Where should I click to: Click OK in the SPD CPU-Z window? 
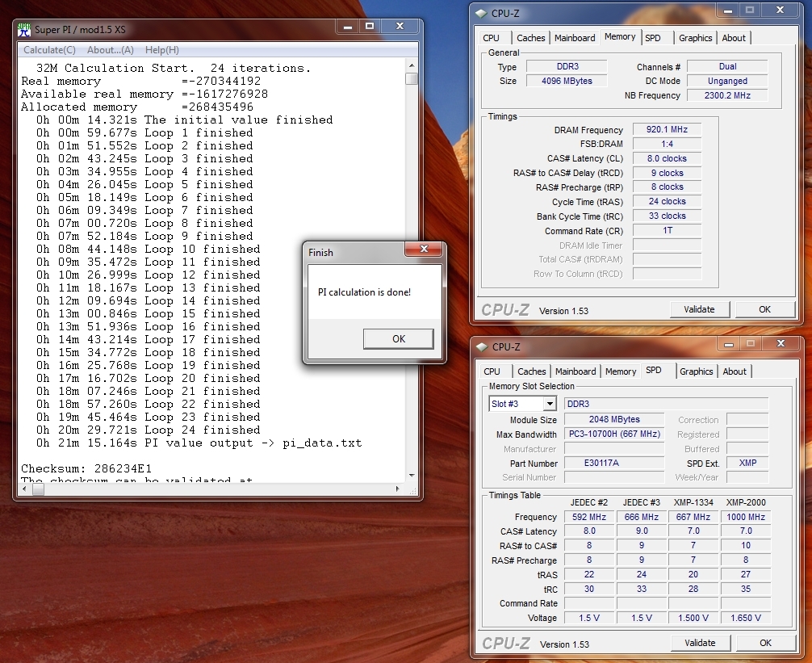click(x=764, y=643)
